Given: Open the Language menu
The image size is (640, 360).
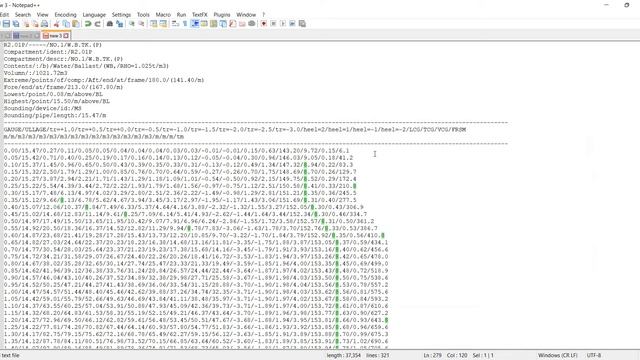Looking at the screenshot, I should click(94, 15).
